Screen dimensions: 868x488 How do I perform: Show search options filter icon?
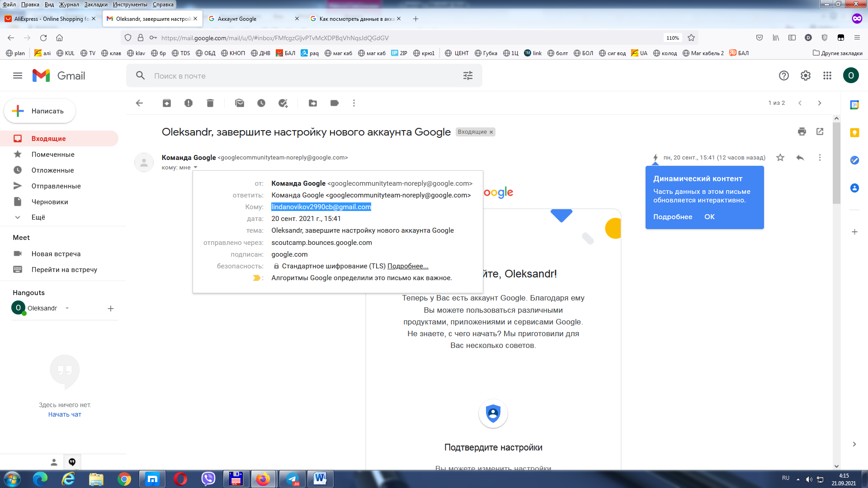[x=468, y=75]
